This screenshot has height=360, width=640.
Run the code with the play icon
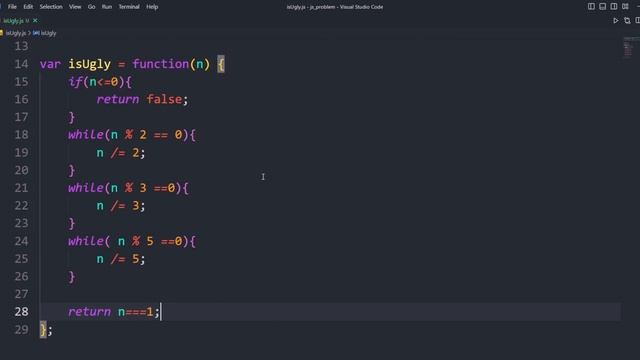tap(616, 20)
